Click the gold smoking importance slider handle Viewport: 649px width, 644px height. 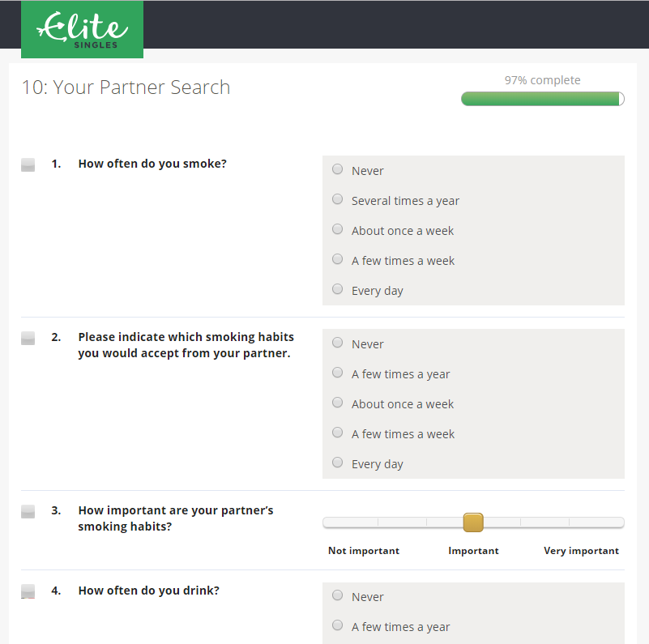coord(473,522)
